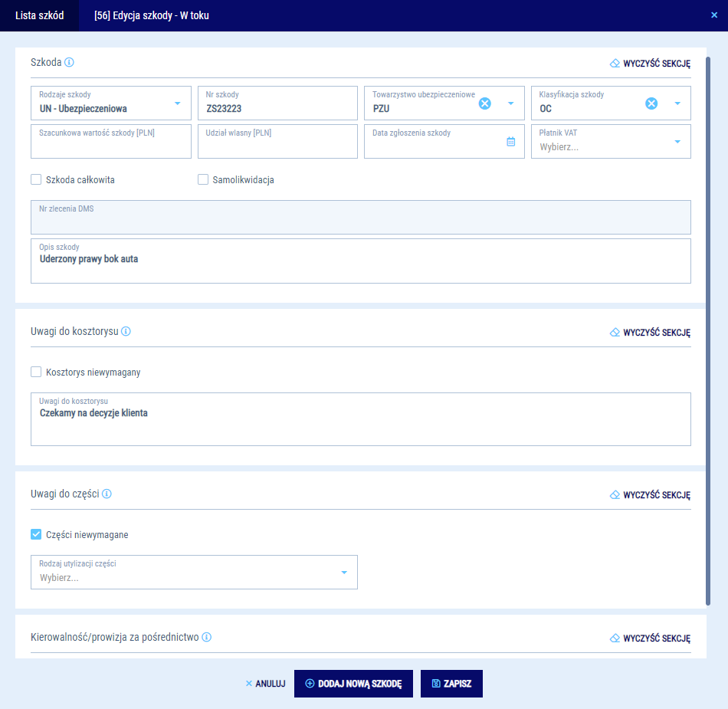This screenshot has height=709, width=728.
Task: Clear the OC classification value
Action: click(651, 103)
